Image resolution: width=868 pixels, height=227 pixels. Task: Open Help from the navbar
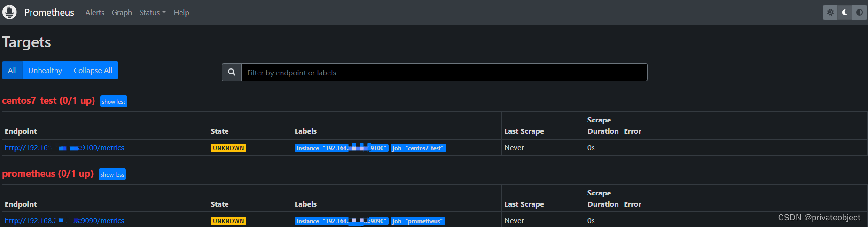181,13
